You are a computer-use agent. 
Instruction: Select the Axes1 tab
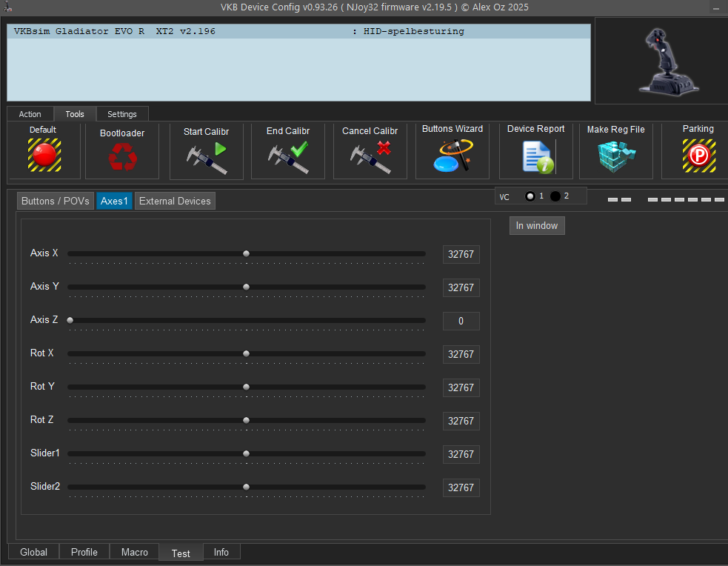(114, 201)
